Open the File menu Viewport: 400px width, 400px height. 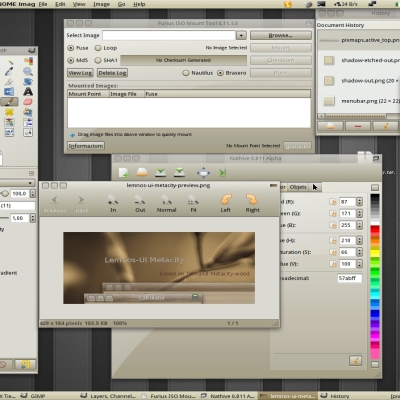point(43,4)
